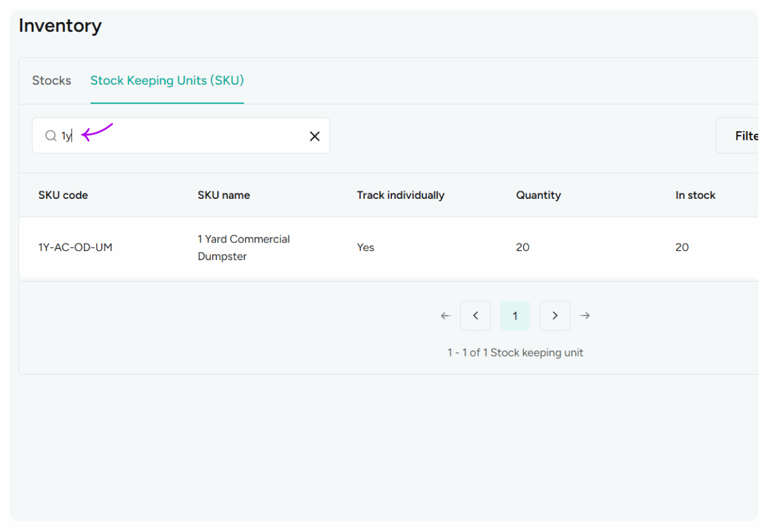Click the Track individually column header
Viewport: 768px width, 532px height.
(401, 195)
